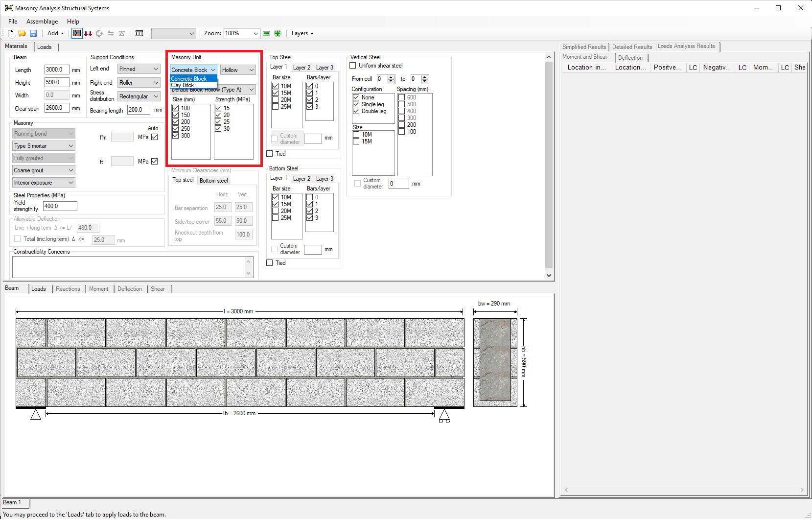The width and height of the screenshot is (812, 520).
Task: Click the New file icon in toolbar
Action: point(10,33)
